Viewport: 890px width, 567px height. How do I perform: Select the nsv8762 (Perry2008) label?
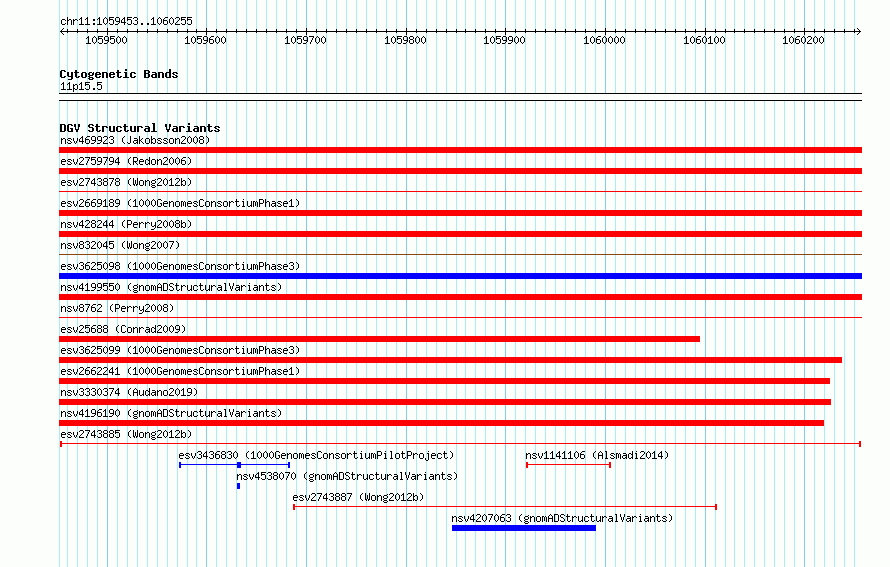pyautogui.click(x=117, y=308)
